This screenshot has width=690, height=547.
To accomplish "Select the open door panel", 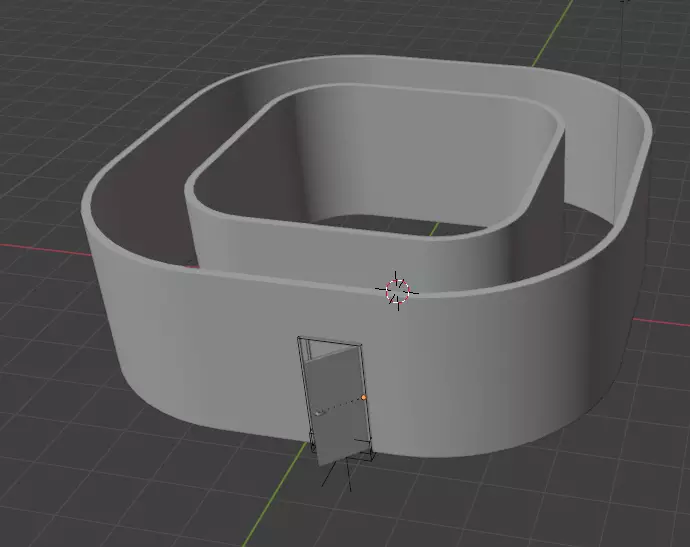I will click(338, 405).
